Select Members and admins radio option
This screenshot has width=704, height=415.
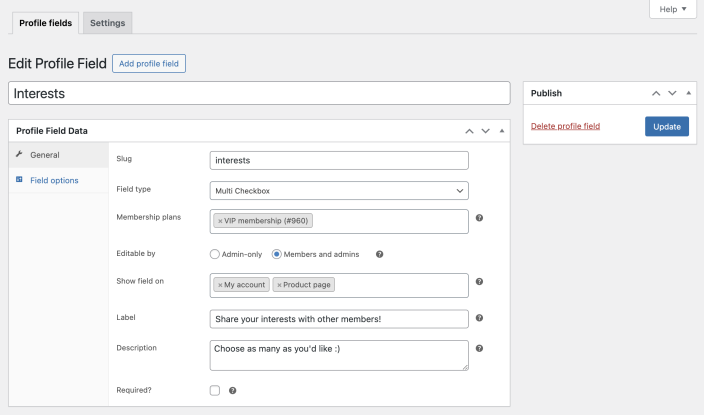click(x=277, y=254)
